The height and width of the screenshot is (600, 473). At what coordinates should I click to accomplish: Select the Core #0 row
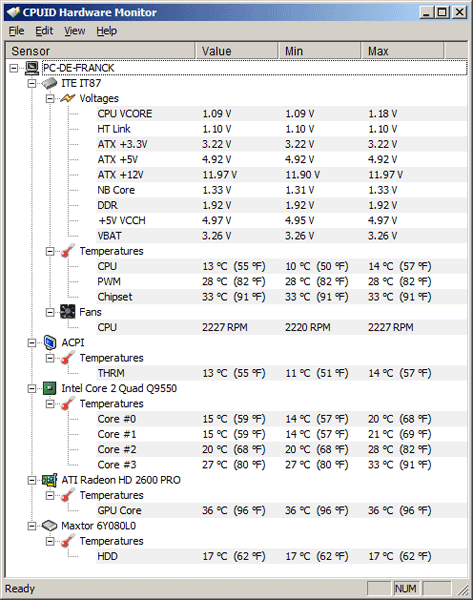pos(281,419)
